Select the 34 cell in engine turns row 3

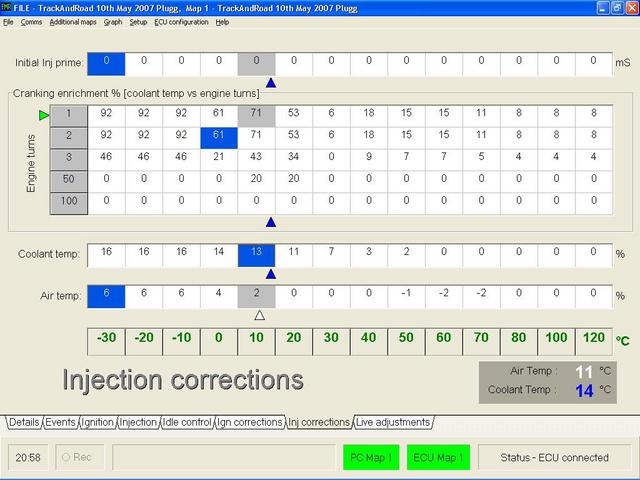click(x=294, y=160)
